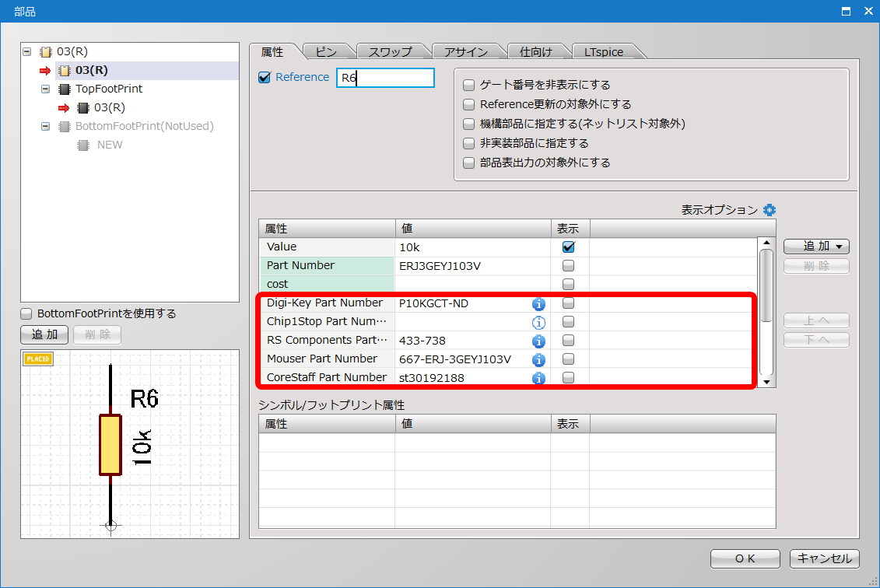
Task: Uncheck the Reference checkbox
Action: [x=265, y=77]
